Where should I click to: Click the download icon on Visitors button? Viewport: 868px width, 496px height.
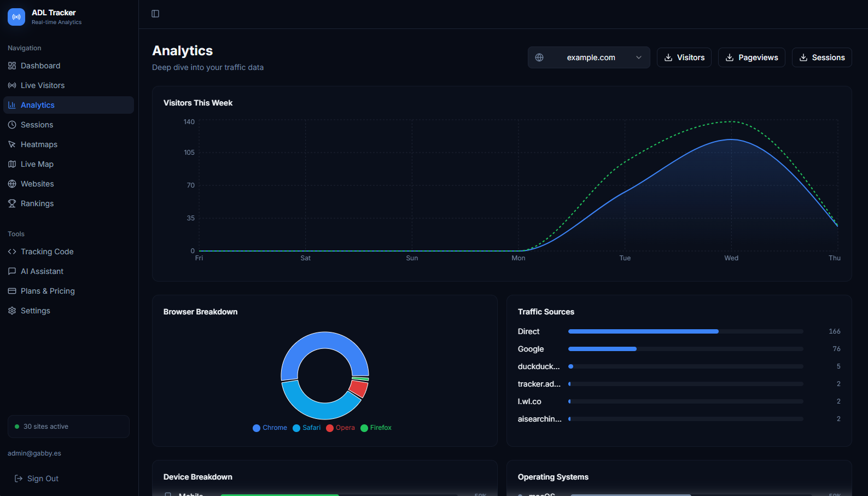[x=668, y=57]
